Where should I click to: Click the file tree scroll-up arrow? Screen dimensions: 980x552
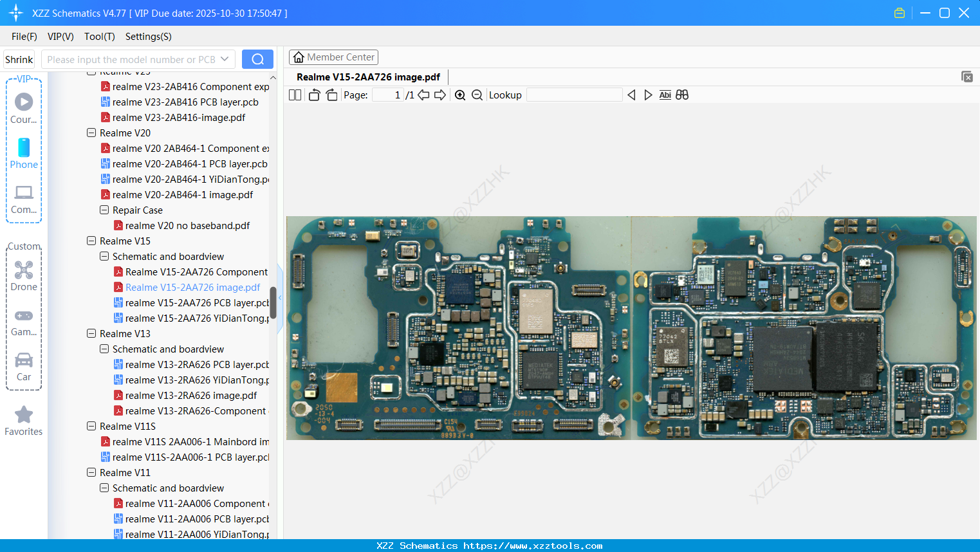tap(273, 77)
